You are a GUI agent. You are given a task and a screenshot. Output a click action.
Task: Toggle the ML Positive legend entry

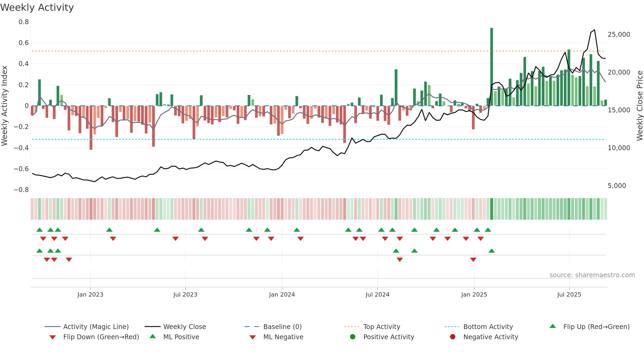174,337
